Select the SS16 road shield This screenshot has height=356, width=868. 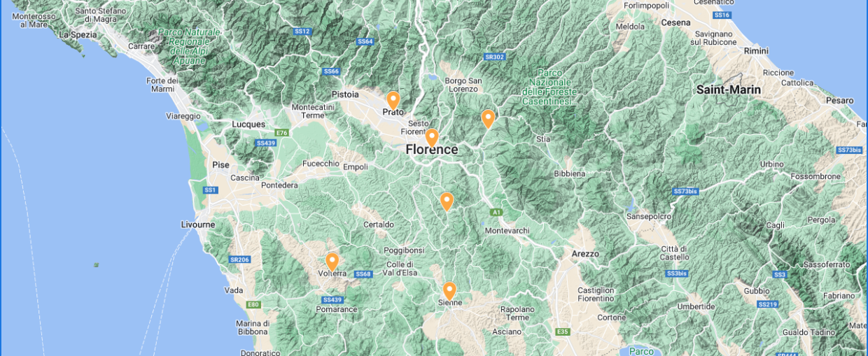[722, 15]
